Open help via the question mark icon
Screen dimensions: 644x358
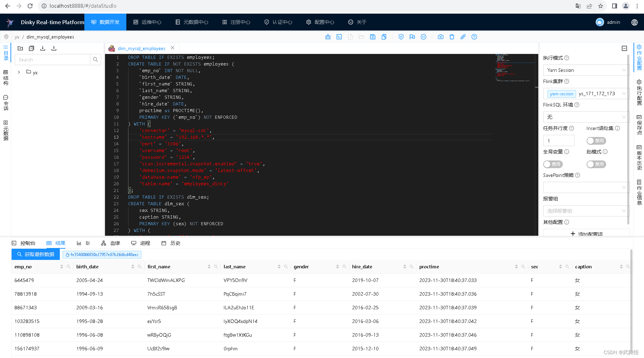(x=474, y=37)
